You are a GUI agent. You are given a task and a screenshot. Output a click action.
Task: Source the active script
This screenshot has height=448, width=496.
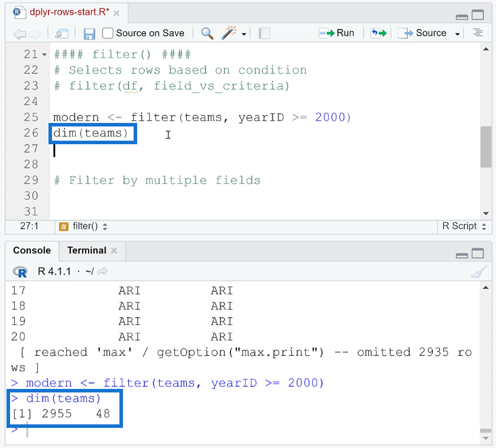point(422,33)
